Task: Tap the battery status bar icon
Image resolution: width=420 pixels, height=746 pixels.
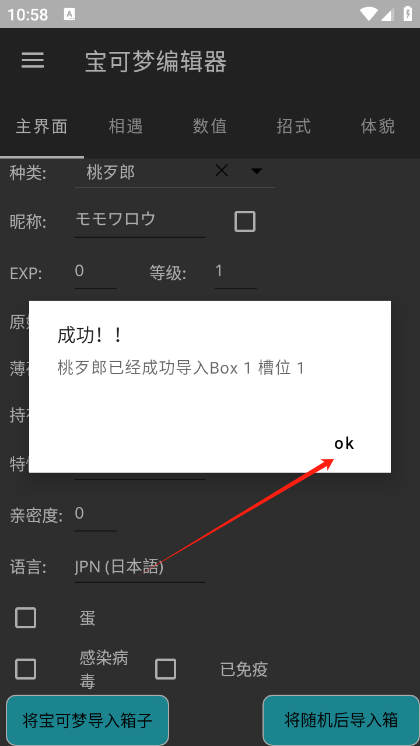Action: 408,14
